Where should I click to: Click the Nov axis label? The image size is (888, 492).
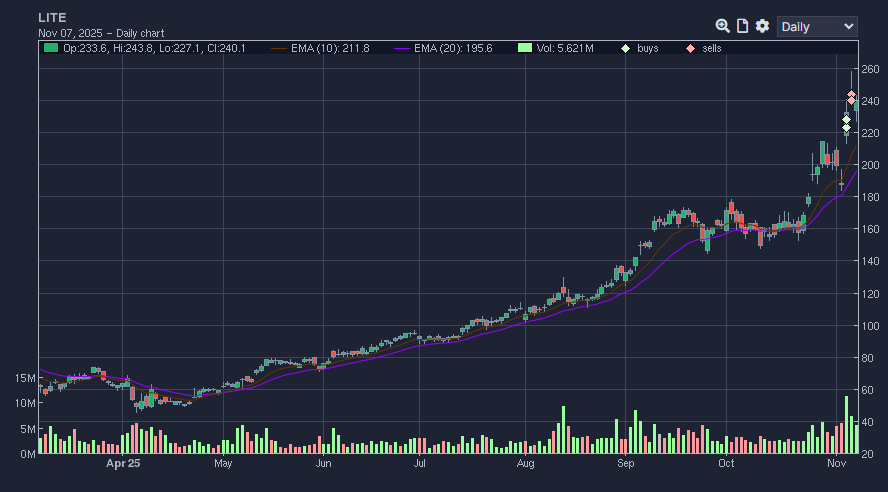click(x=836, y=463)
